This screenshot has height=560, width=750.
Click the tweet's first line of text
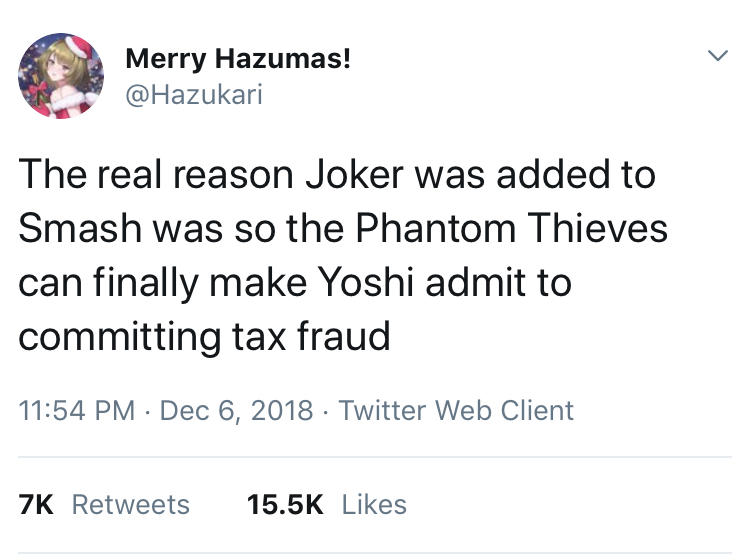pyautogui.click(x=337, y=175)
